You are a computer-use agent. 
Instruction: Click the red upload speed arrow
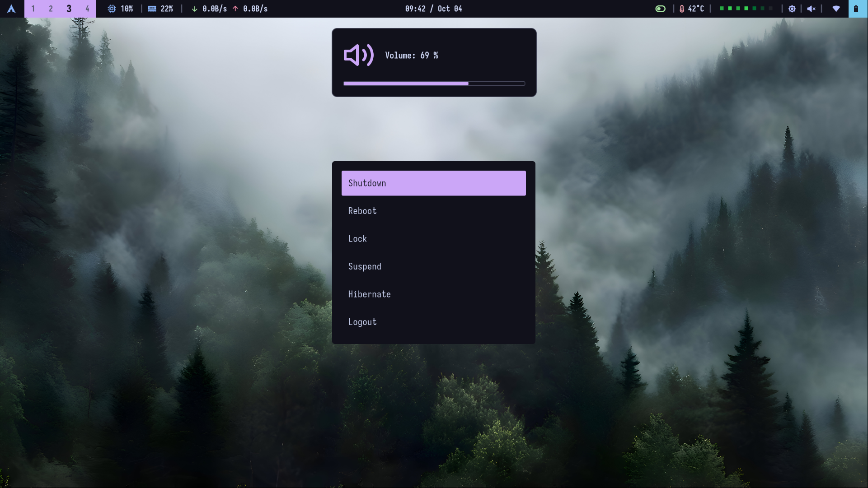point(235,9)
